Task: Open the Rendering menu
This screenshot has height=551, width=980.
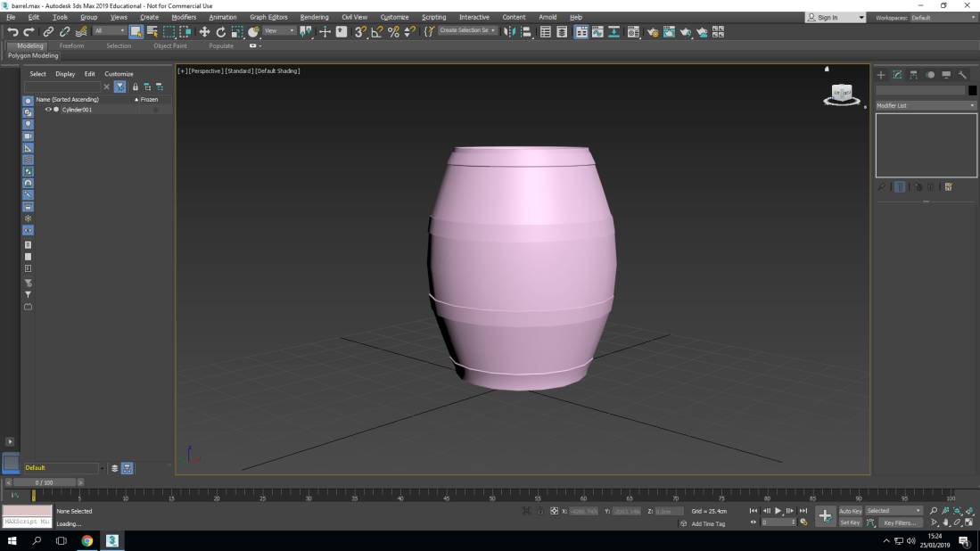Action: (x=314, y=17)
